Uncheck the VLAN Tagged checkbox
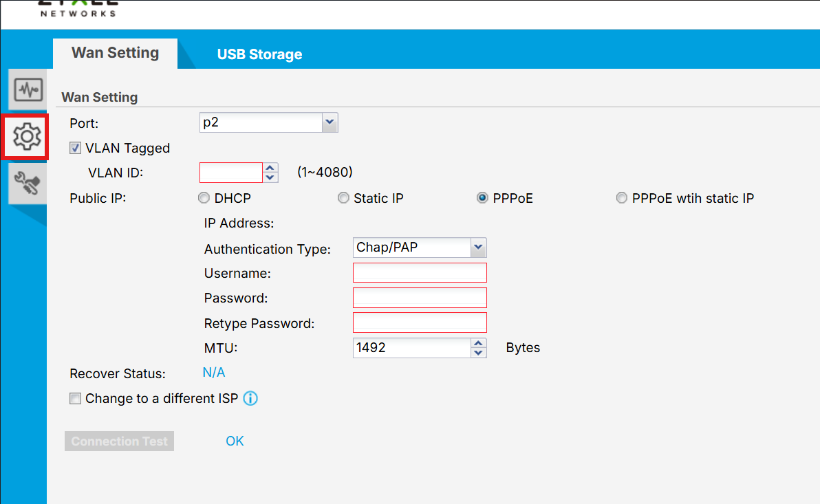 pyautogui.click(x=75, y=148)
